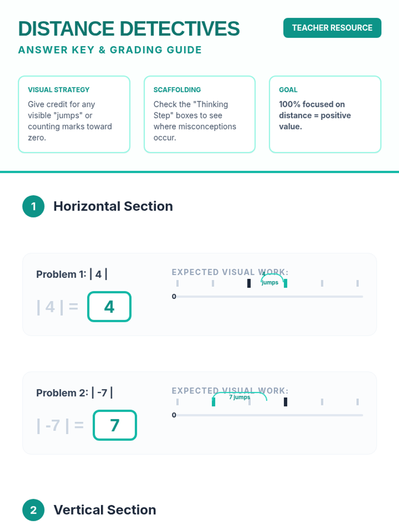Click the number 1 section circle

click(33, 206)
